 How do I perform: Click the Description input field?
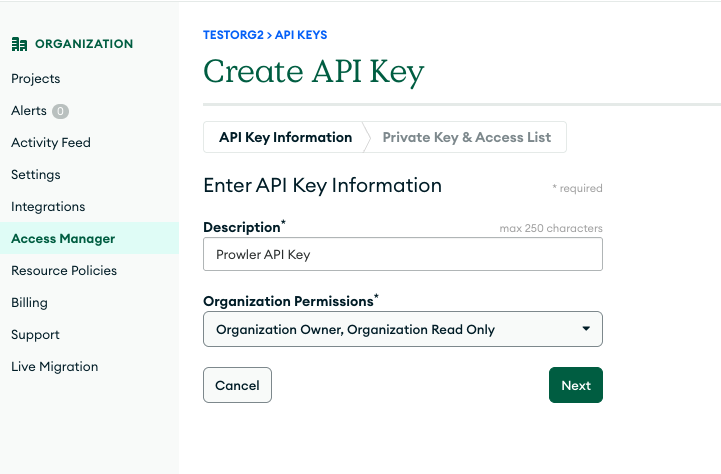(x=403, y=254)
